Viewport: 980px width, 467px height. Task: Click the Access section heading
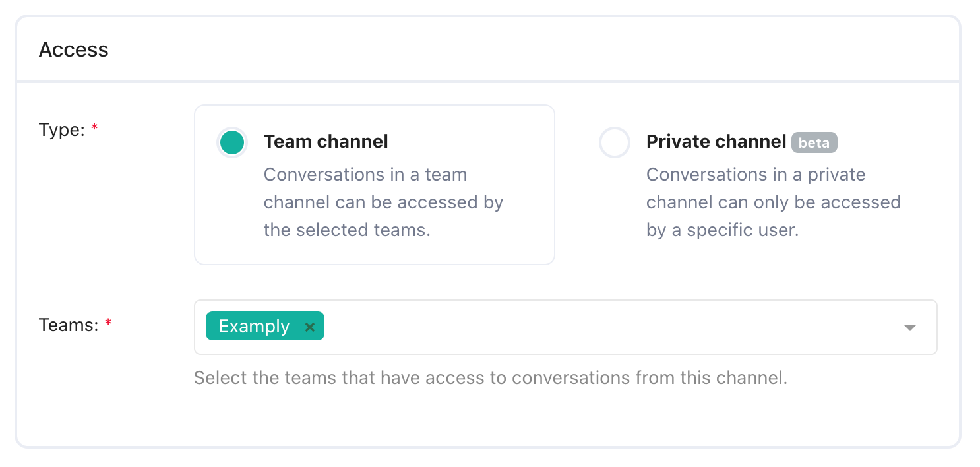point(73,50)
